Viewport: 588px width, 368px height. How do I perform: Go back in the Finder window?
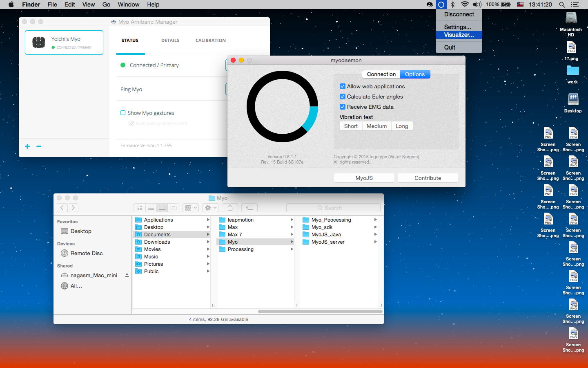(x=62, y=208)
